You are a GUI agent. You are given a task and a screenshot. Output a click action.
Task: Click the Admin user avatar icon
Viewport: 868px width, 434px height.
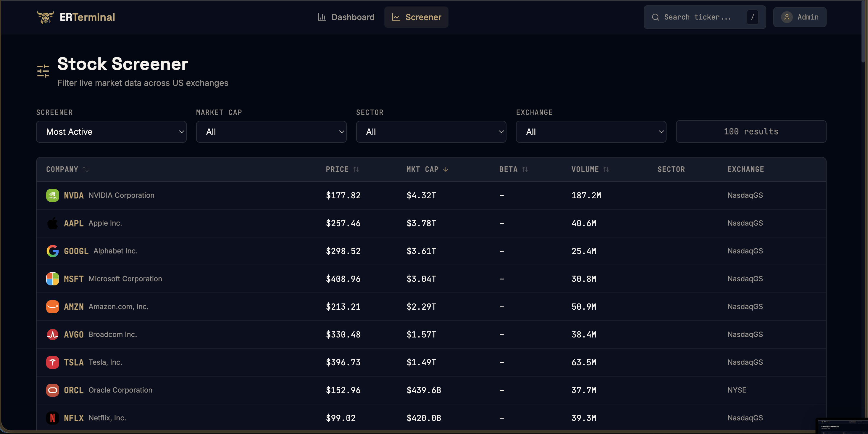coord(786,17)
